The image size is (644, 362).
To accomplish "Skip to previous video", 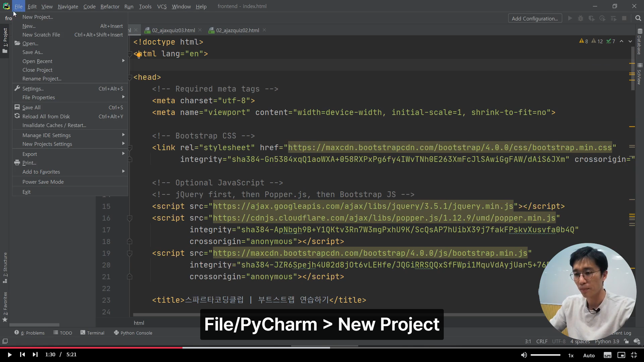I will tap(22, 355).
